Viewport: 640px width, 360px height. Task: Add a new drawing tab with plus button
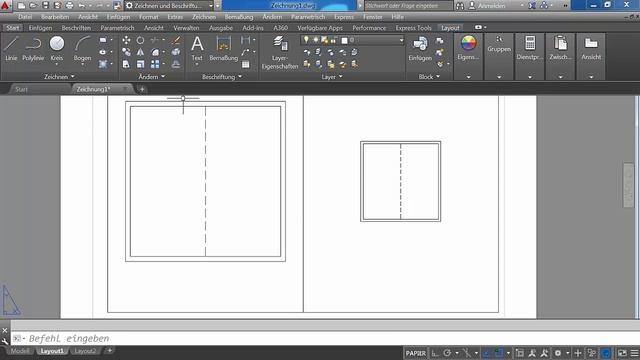142,89
